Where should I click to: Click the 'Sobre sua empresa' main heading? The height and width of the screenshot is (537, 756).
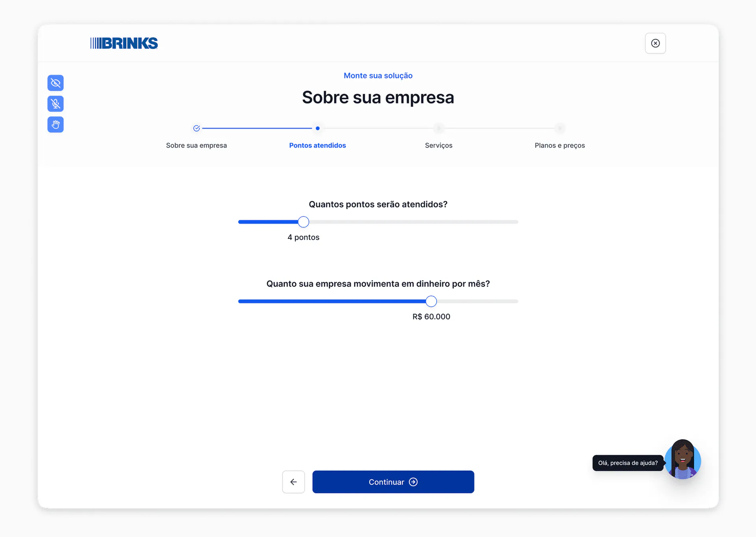[x=378, y=98]
